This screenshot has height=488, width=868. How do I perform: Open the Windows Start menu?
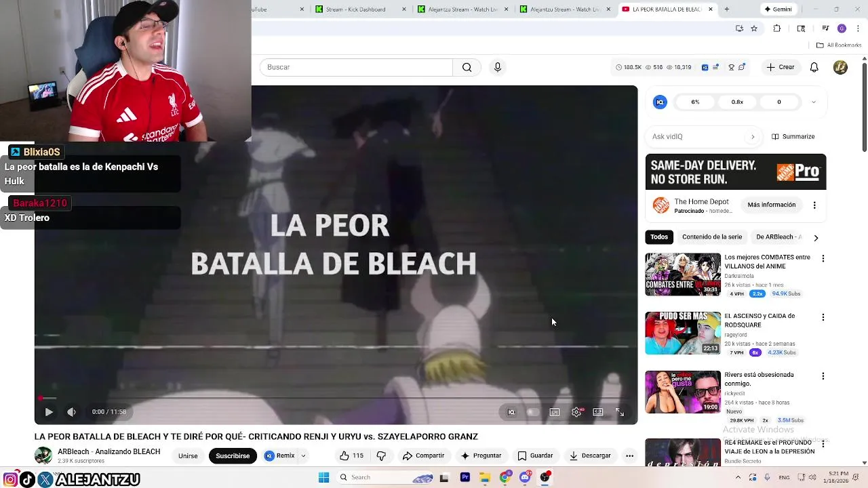(323, 477)
